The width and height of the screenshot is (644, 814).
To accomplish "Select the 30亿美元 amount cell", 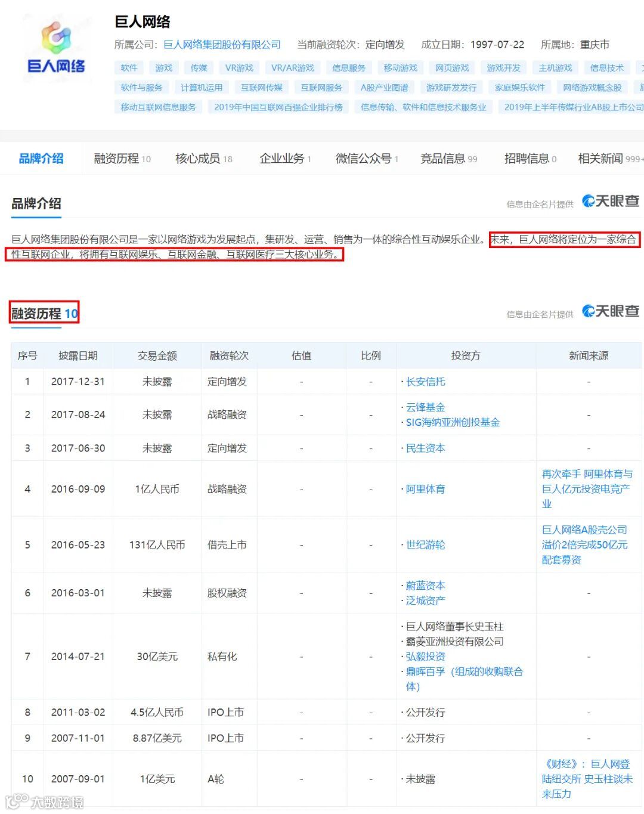I will tap(157, 657).
